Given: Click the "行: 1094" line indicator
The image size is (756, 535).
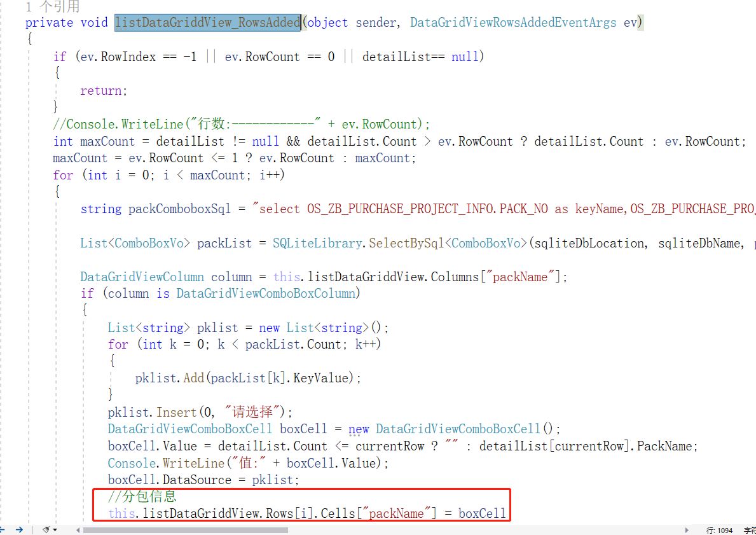Looking at the screenshot, I should (719, 530).
